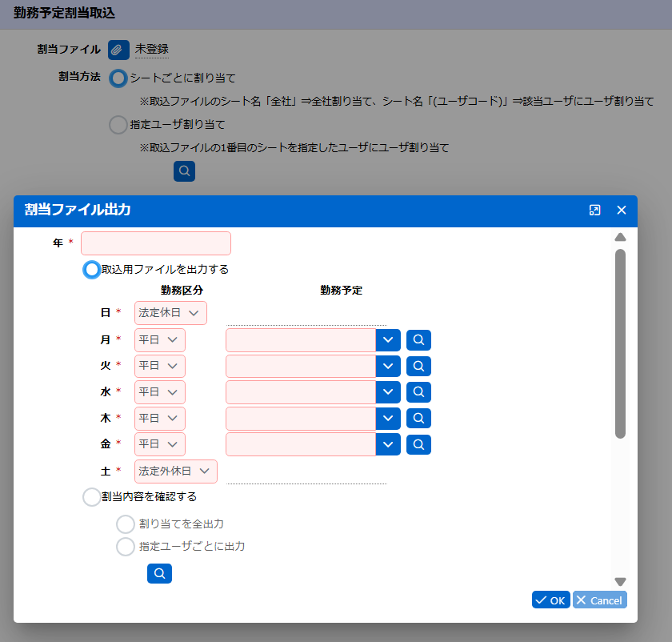Expand 水 勤務予定 dropdown arrow
672x642 pixels.
388,392
